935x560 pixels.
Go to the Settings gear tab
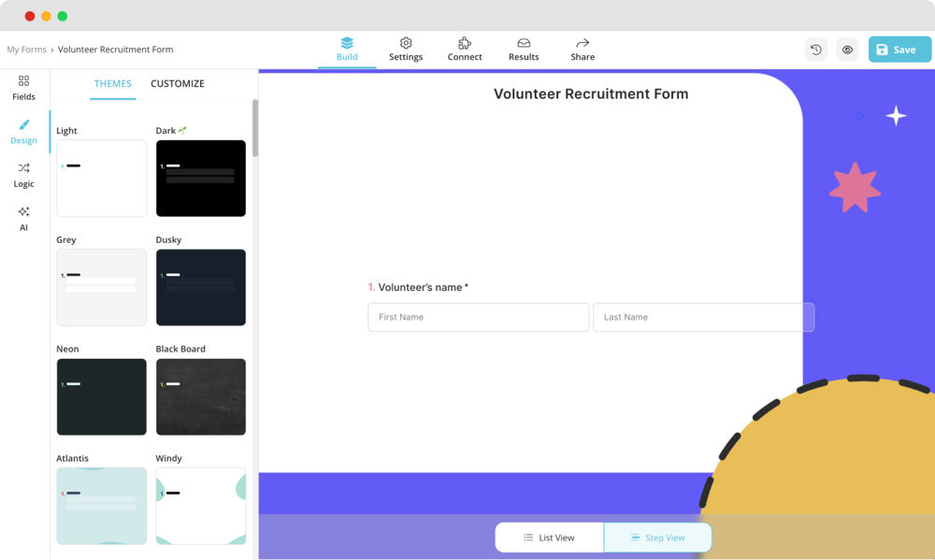pos(406,49)
